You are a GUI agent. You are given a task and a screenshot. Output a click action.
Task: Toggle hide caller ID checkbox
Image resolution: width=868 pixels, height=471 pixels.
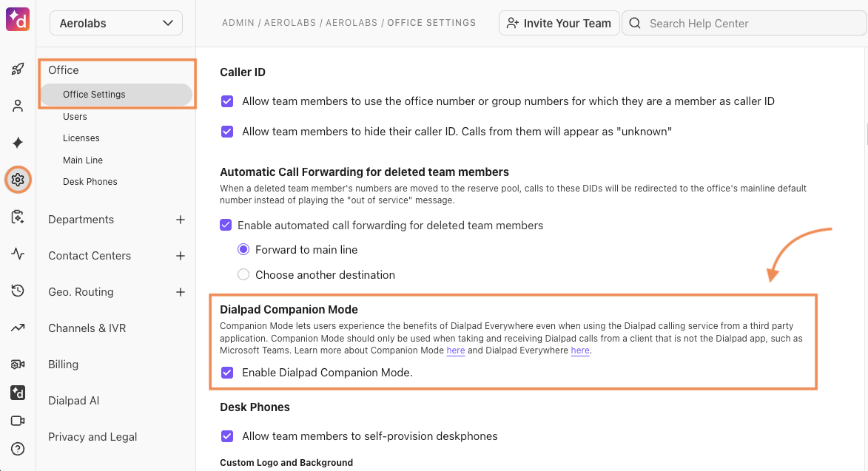[x=227, y=132]
